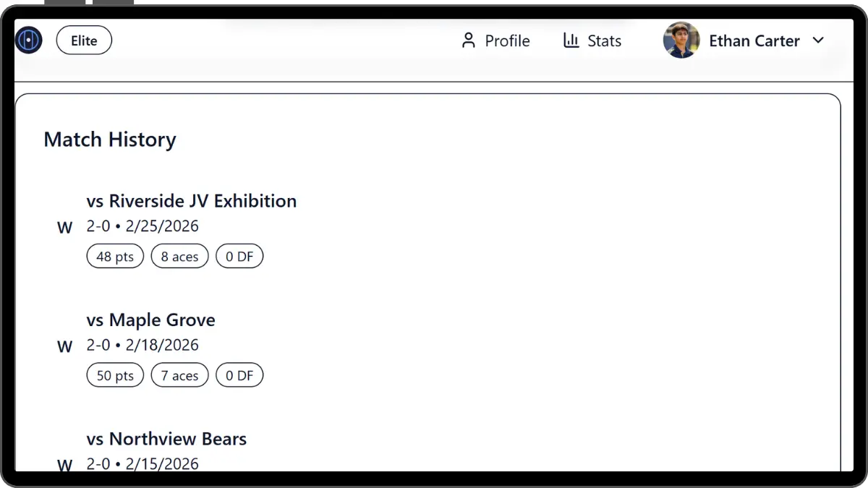The image size is (868, 488).
Task: Expand the user menu chevron arrow
Action: point(818,40)
